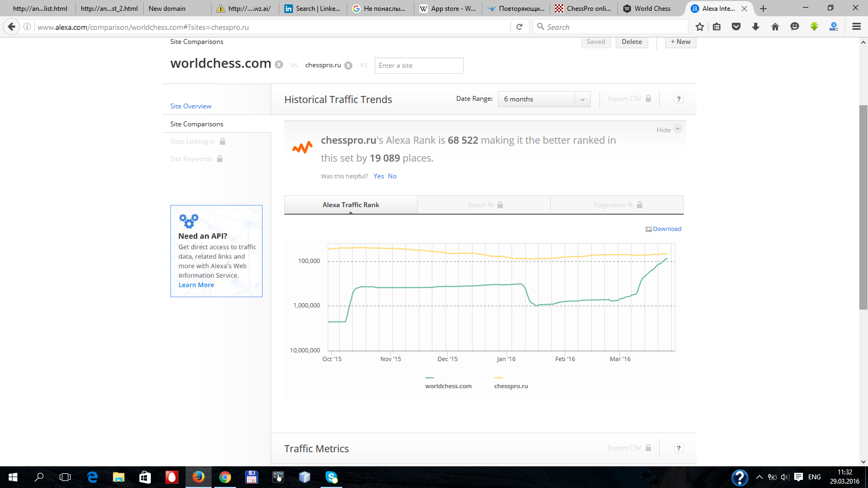Viewport: 868px width, 488px height.
Task: Open the Date Range 6 months dropdown
Action: pyautogui.click(x=544, y=99)
